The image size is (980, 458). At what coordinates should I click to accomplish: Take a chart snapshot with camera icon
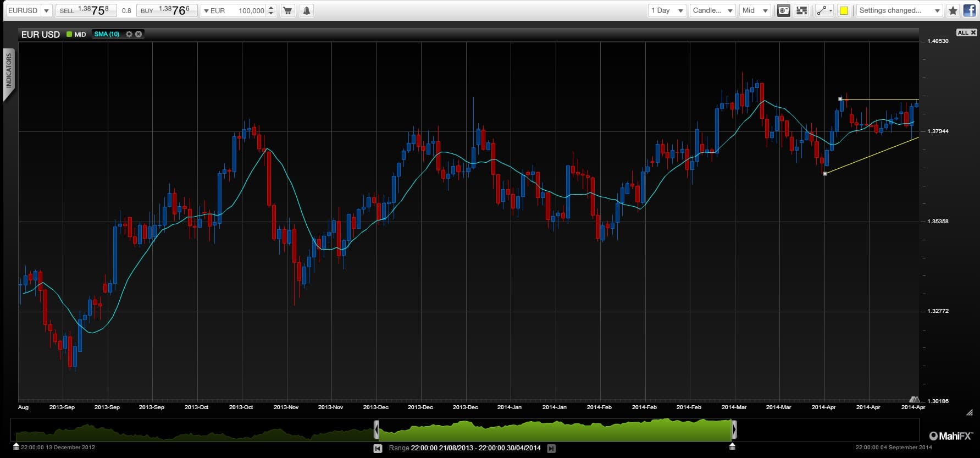(784, 10)
